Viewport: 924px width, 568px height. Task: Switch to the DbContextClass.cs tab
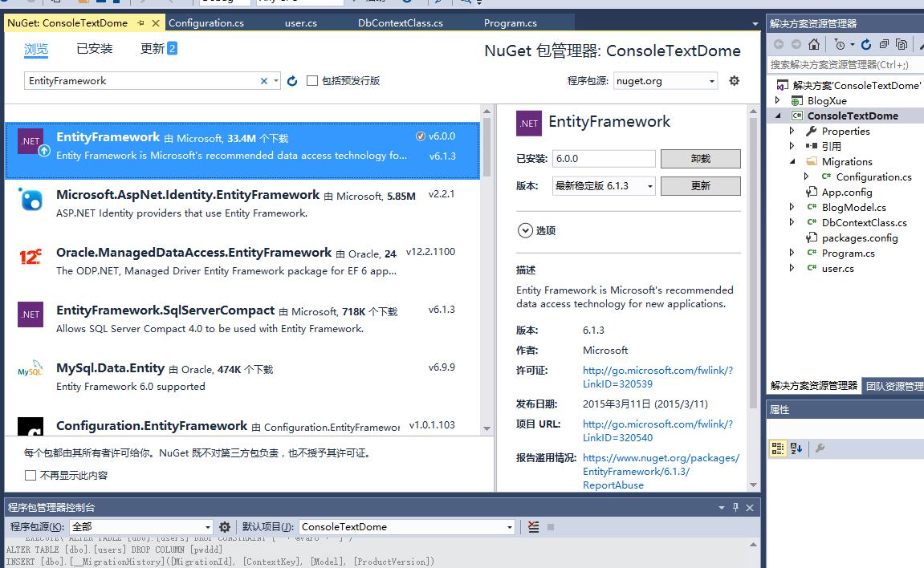[401, 23]
